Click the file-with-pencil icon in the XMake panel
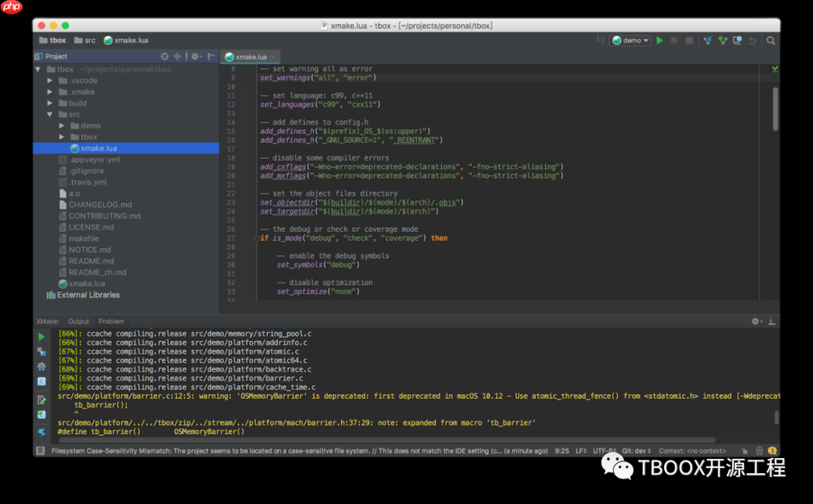The image size is (813, 504). click(41, 399)
